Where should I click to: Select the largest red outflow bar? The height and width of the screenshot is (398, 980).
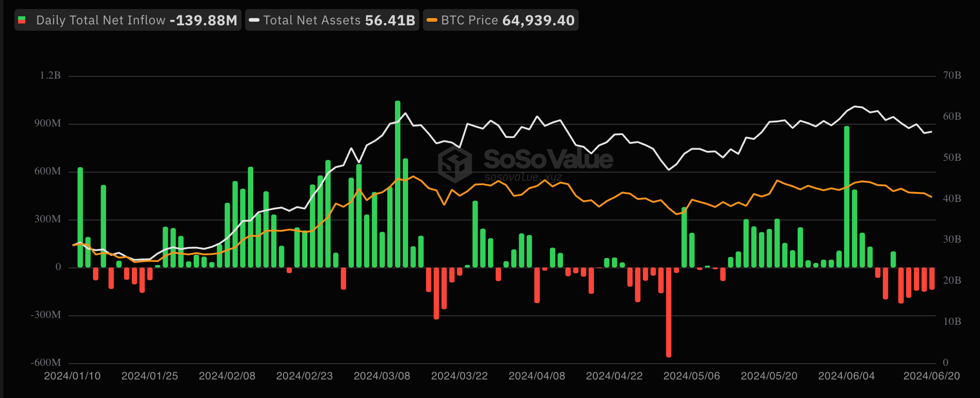(669, 312)
